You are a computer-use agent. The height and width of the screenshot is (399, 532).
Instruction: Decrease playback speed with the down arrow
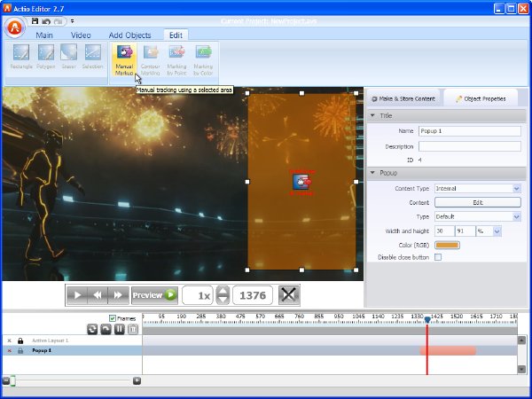tap(223, 300)
